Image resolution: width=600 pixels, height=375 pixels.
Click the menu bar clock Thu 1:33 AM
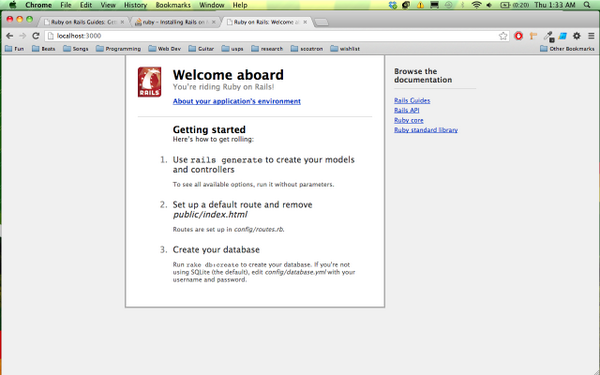click(x=555, y=5)
